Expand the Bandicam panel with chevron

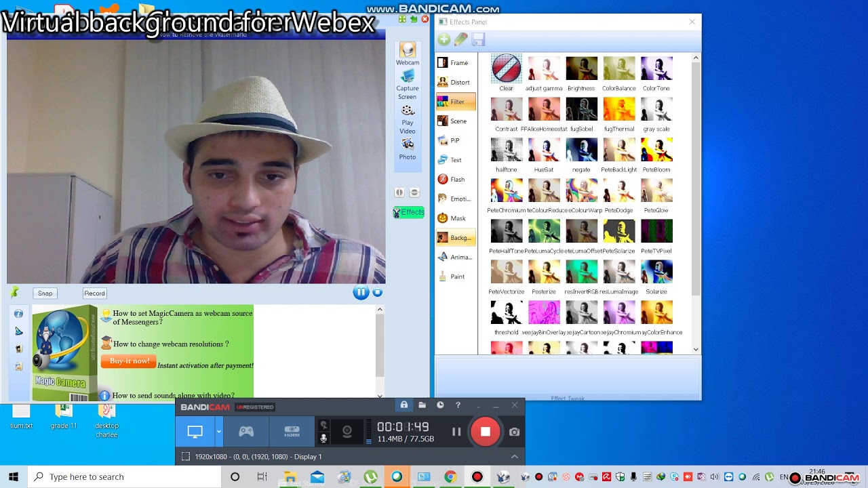(514, 457)
